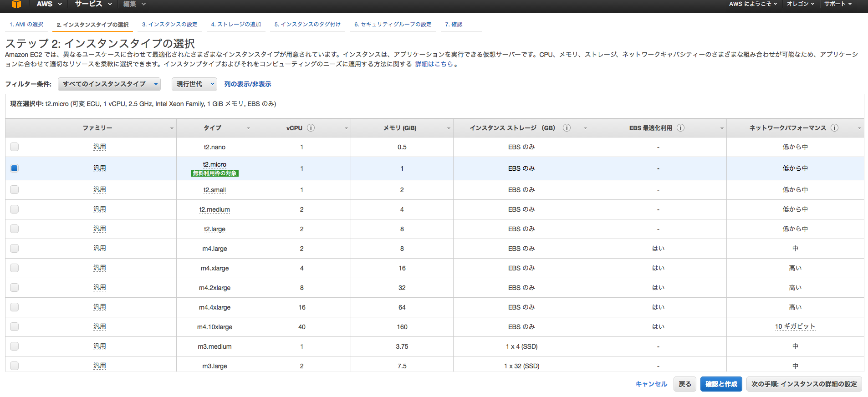The width and height of the screenshot is (868, 397).
Task: Open タイプ column sort arrow
Action: [248, 128]
